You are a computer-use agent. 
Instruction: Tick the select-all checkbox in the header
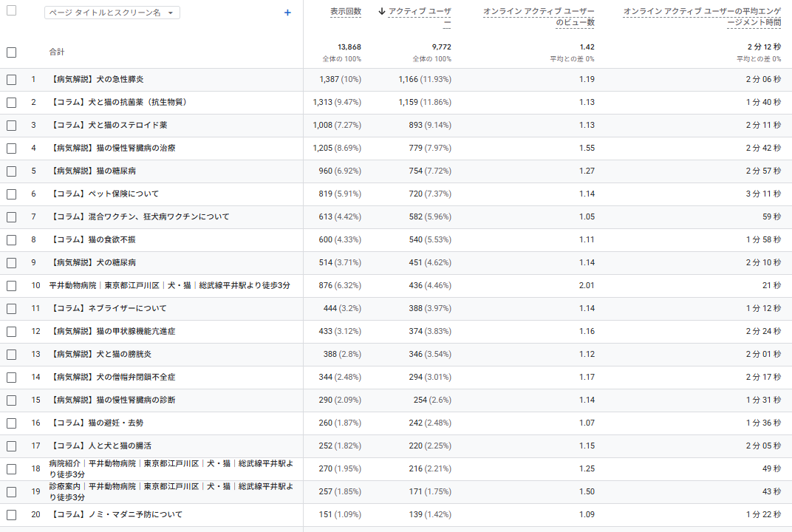12,10
